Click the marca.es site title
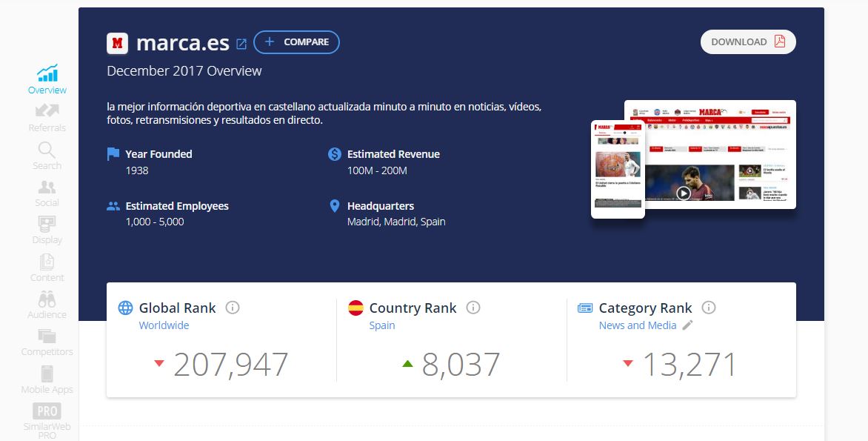Screen dimensions: 868x441 click(x=183, y=43)
